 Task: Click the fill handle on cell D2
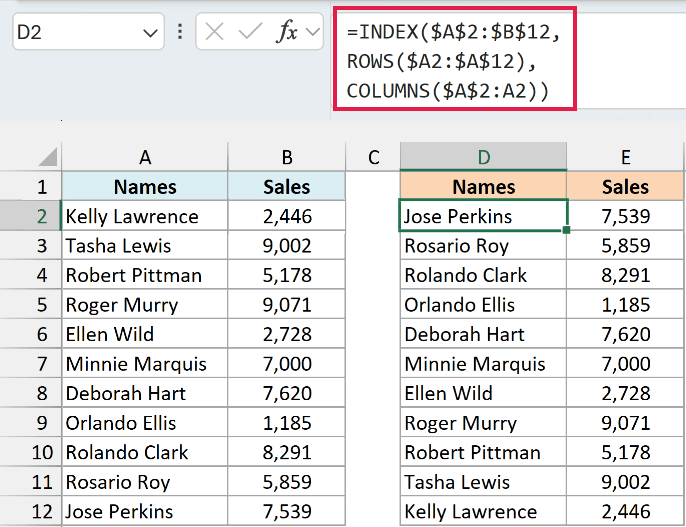(566, 230)
